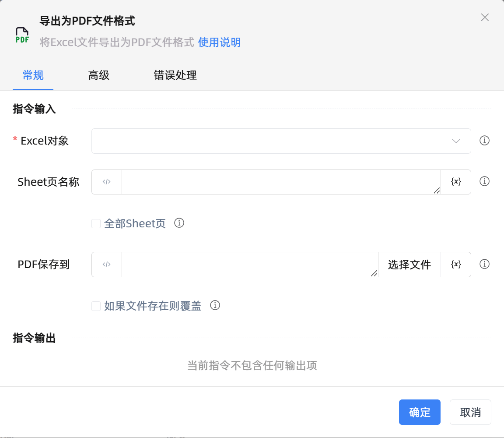The image size is (504, 438).
Task: Switch to the 错误处理 tab
Action: [x=175, y=75]
